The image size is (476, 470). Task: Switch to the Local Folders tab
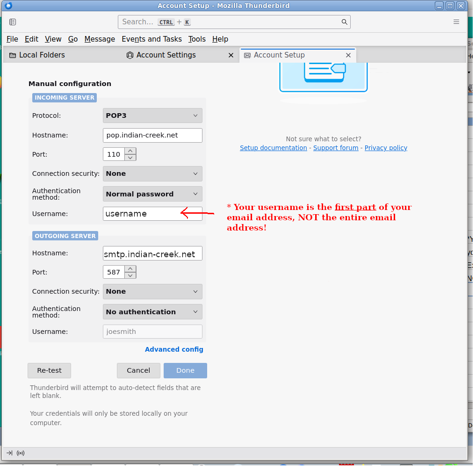(x=42, y=55)
